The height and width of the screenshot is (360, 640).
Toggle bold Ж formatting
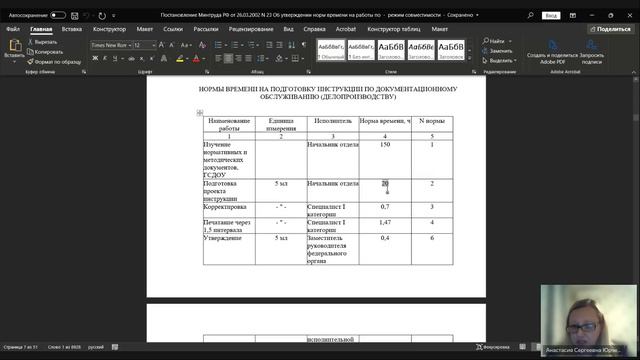coord(95,59)
